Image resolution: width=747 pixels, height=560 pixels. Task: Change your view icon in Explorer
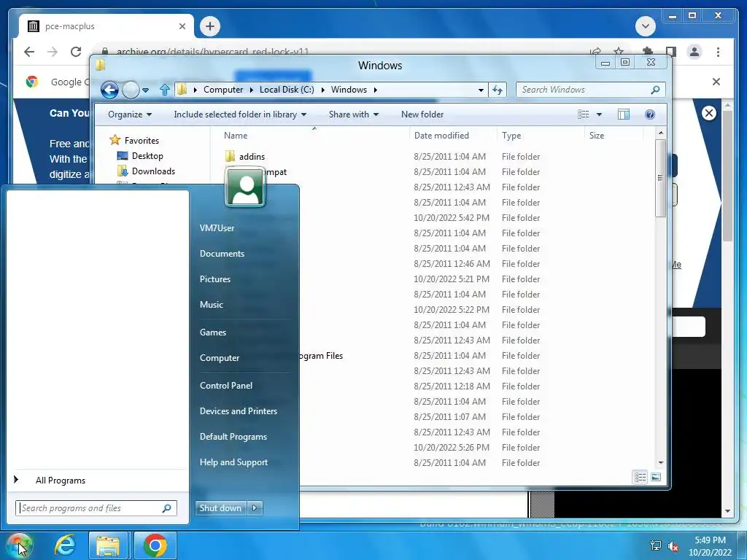click(584, 114)
